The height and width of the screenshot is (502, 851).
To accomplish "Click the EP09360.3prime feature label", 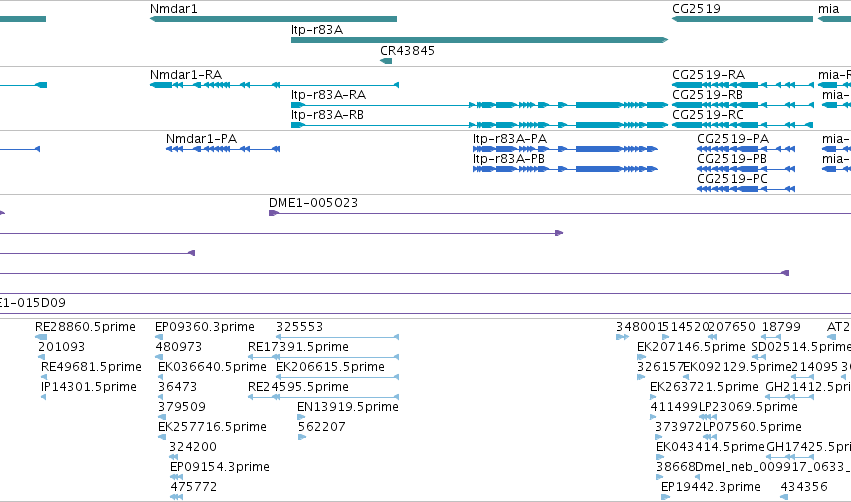I will click(x=205, y=327).
